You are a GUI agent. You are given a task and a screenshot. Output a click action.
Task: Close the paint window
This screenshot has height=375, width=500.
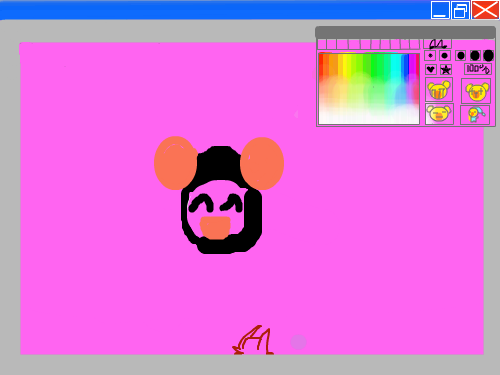click(485, 10)
